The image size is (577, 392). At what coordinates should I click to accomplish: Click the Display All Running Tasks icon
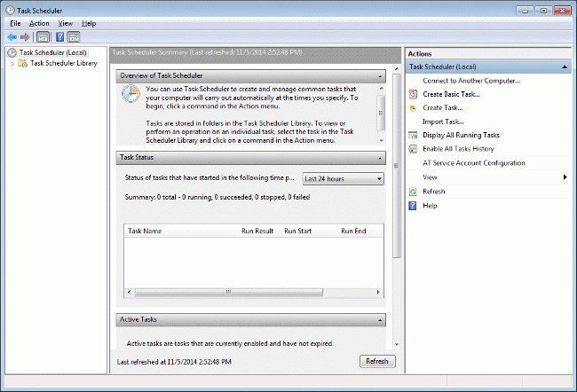tap(413, 136)
